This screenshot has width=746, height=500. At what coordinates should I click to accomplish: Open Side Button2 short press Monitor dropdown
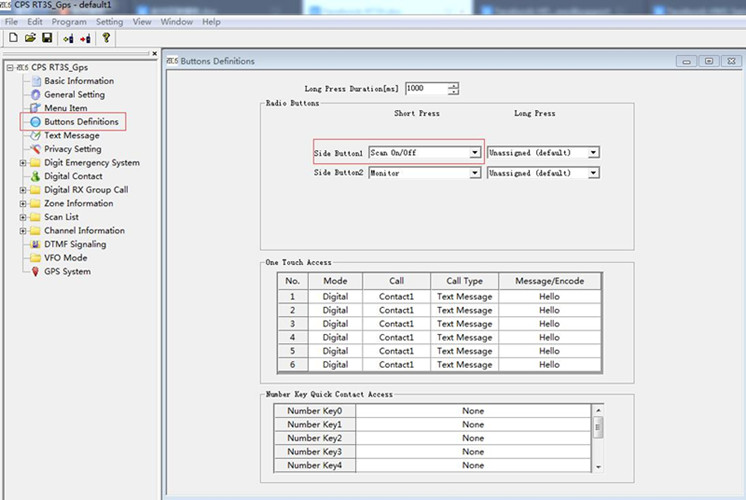point(475,173)
